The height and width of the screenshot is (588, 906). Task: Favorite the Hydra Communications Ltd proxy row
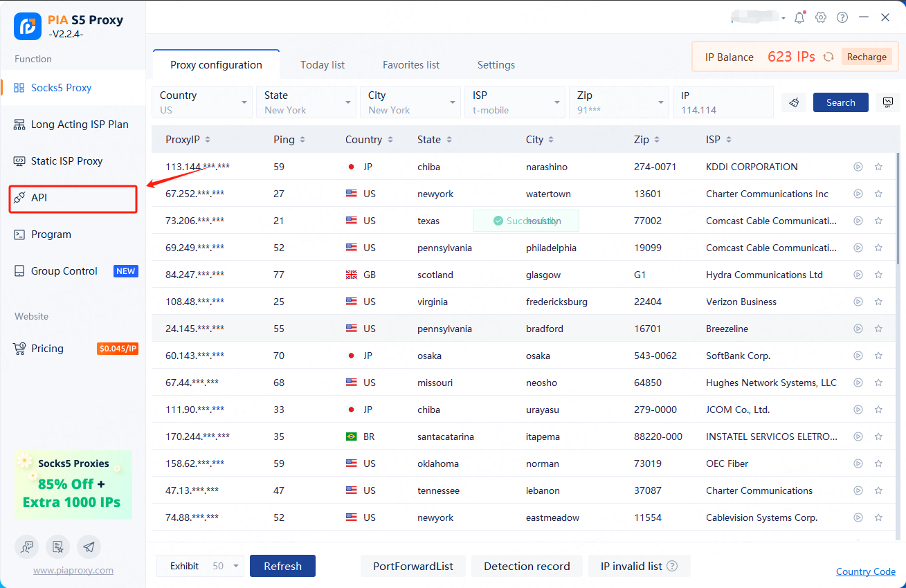878,275
